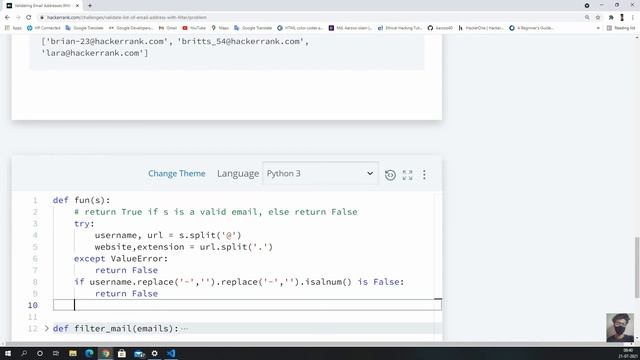Viewport: 640px width, 360px height.
Task: Open the HP Connected bookmark
Action: pyautogui.click(x=44, y=28)
